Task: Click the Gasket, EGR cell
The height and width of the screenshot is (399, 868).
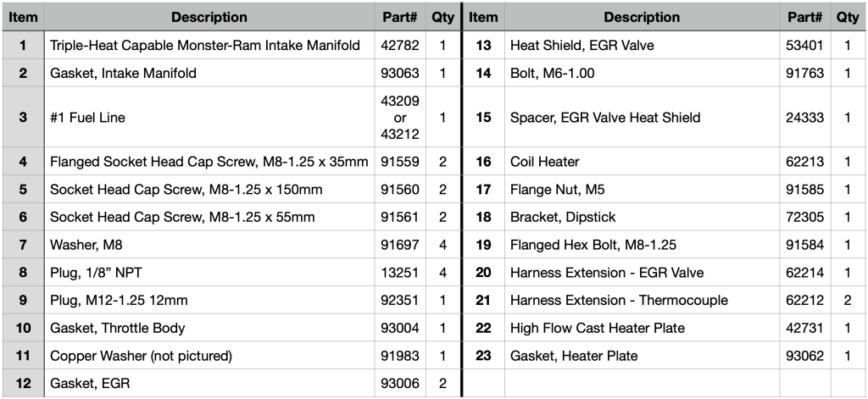Action: pos(209,383)
